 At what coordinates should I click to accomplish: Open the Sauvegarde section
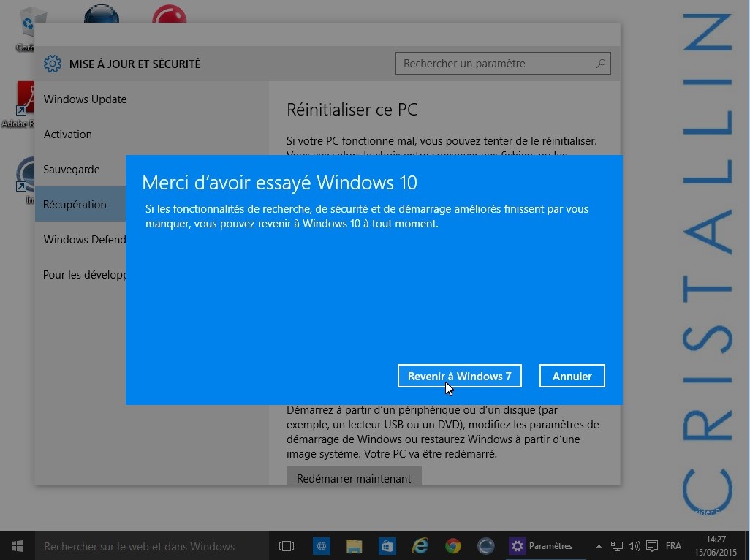point(71,170)
